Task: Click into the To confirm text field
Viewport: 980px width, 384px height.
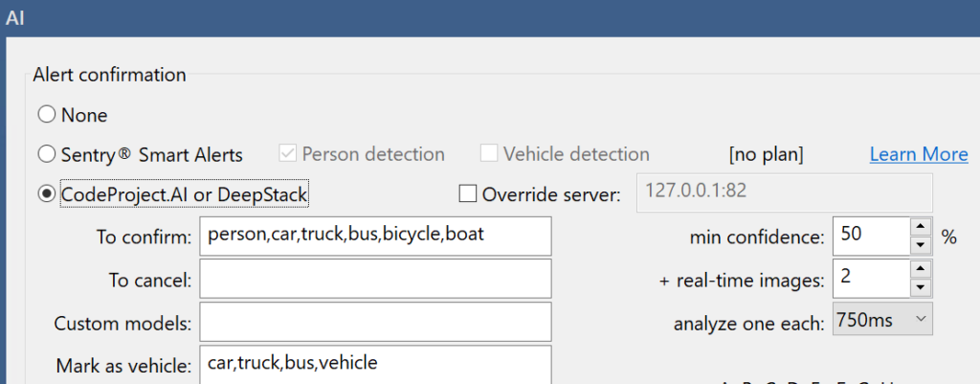Action: click(375, 237)
